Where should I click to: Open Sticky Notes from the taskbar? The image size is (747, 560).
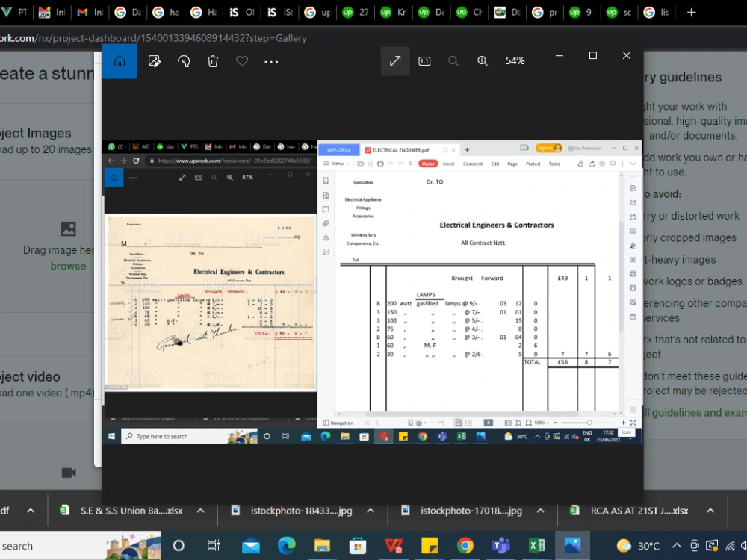tap(430, 546)
